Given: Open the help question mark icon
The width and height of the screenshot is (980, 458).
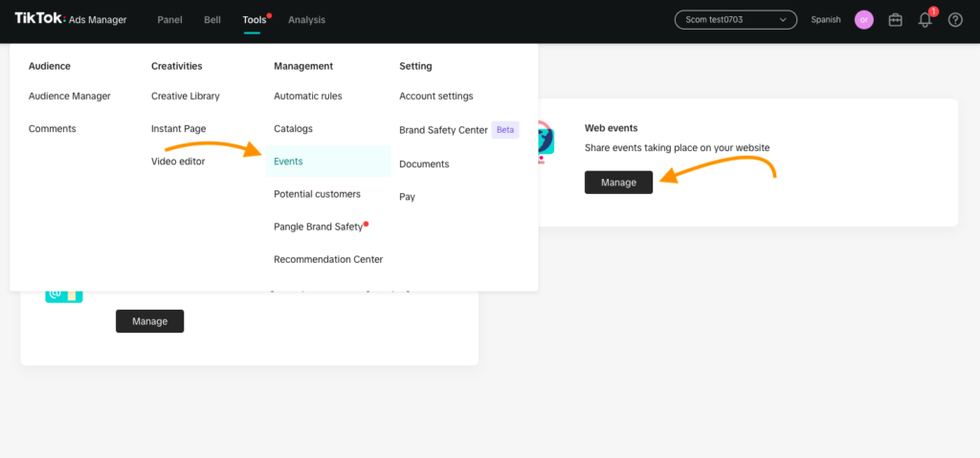Looking at the screenshot, I should pyautogui.click(x=955, y=20).
